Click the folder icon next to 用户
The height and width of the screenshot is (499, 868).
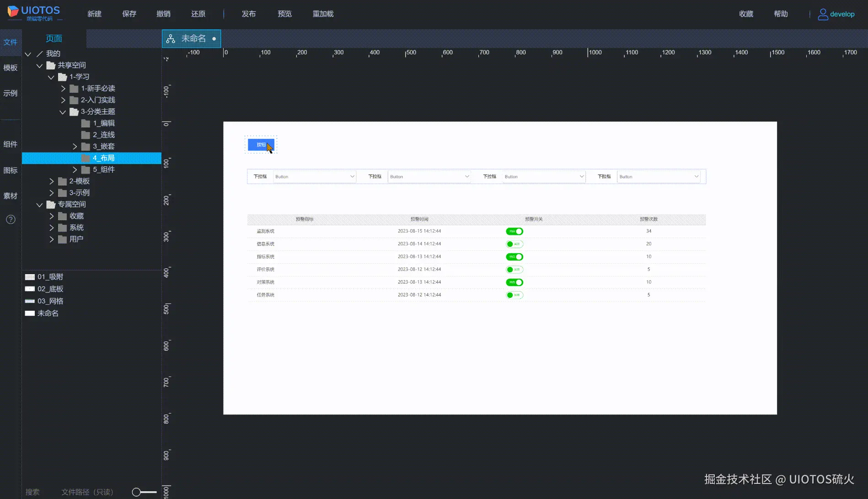tap(63, 239)
